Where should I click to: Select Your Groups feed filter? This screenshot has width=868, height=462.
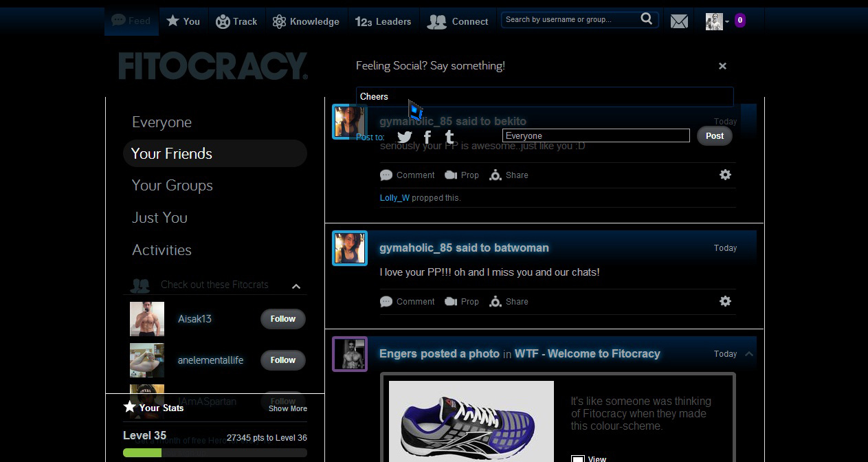coord(173,186)
